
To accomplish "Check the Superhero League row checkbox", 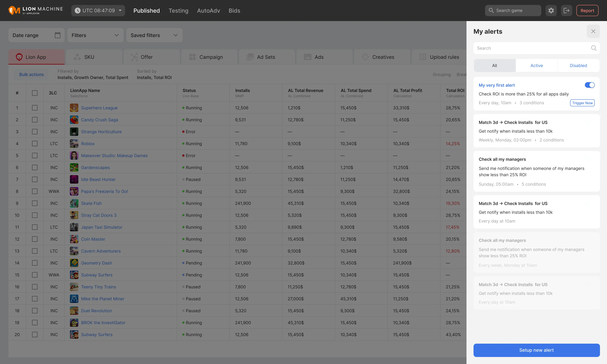I will coord(35,108).
